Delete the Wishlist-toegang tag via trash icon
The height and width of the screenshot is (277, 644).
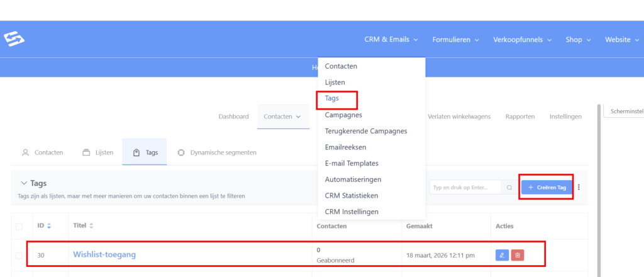[x=518, y=255]
